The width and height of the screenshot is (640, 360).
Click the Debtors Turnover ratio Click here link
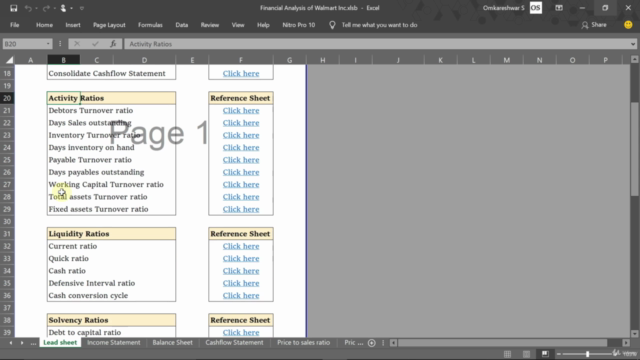(241, 110)
